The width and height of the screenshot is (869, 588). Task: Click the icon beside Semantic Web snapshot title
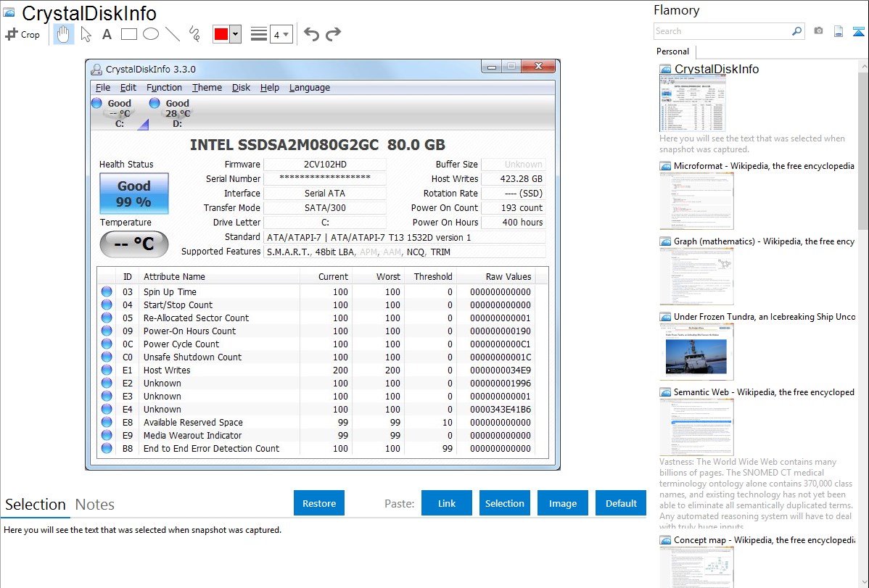pyautogui.click(x=665, y=392)
